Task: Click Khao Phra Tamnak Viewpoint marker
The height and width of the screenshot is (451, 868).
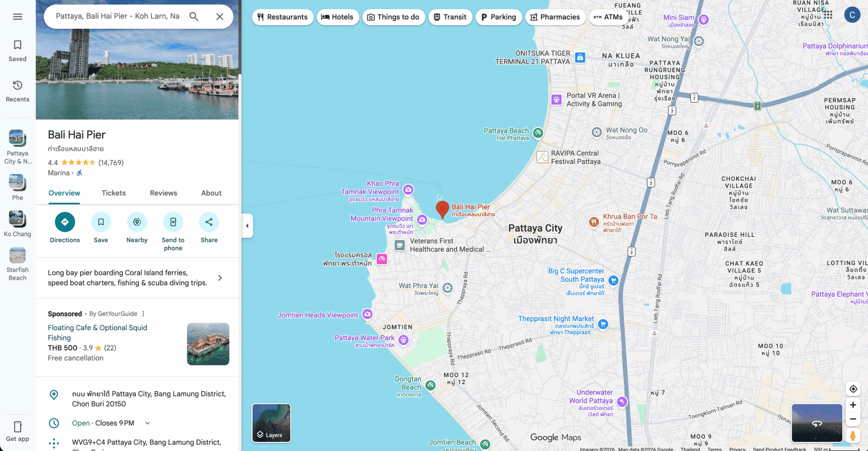Action: pyautogui.click(x=408, y=190)
